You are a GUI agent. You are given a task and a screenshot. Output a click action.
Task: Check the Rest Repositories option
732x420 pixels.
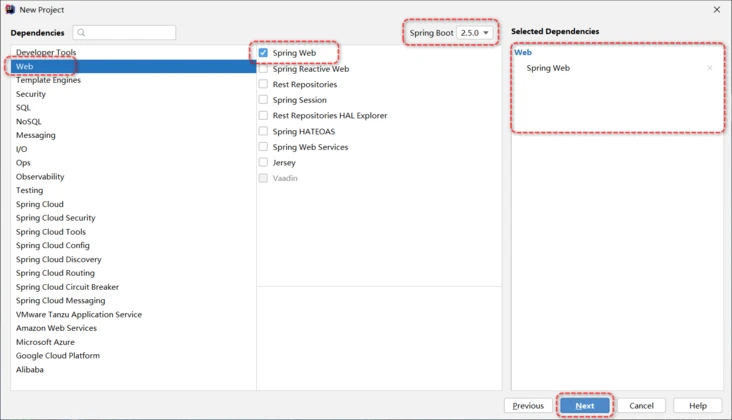(263, 84)
